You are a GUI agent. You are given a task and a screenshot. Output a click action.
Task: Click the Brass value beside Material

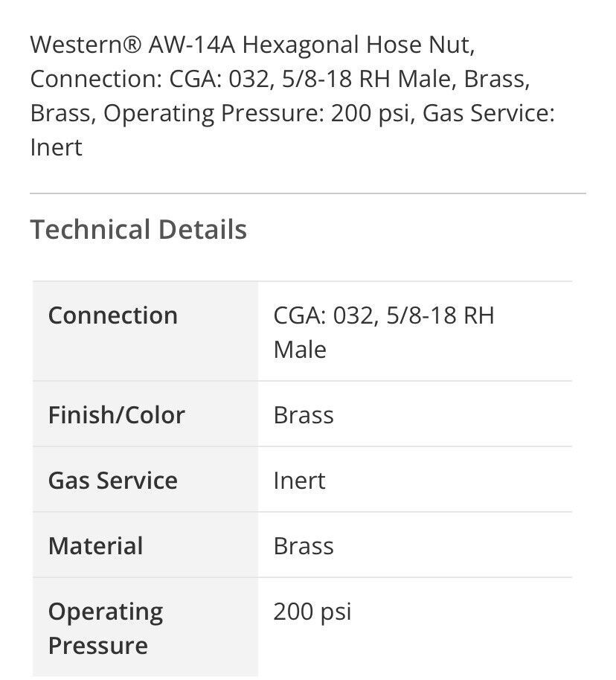[x=304, y=546]
